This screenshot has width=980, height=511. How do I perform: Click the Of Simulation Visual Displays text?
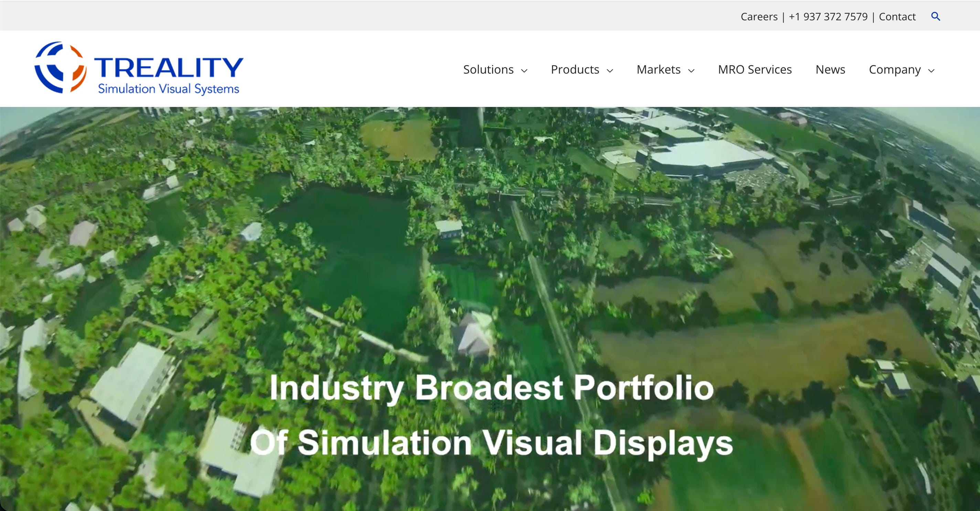[x=491, y=443]
